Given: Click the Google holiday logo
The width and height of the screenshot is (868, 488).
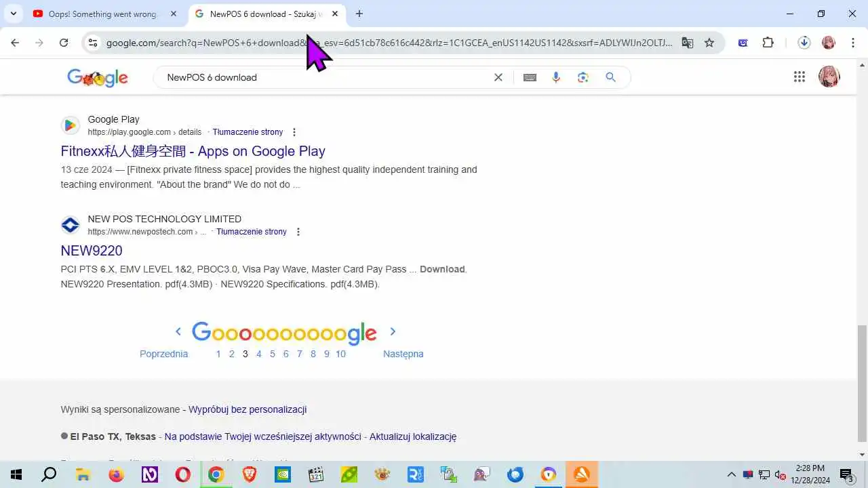Looking at the screenshot, I should click(x=98, y=77).
